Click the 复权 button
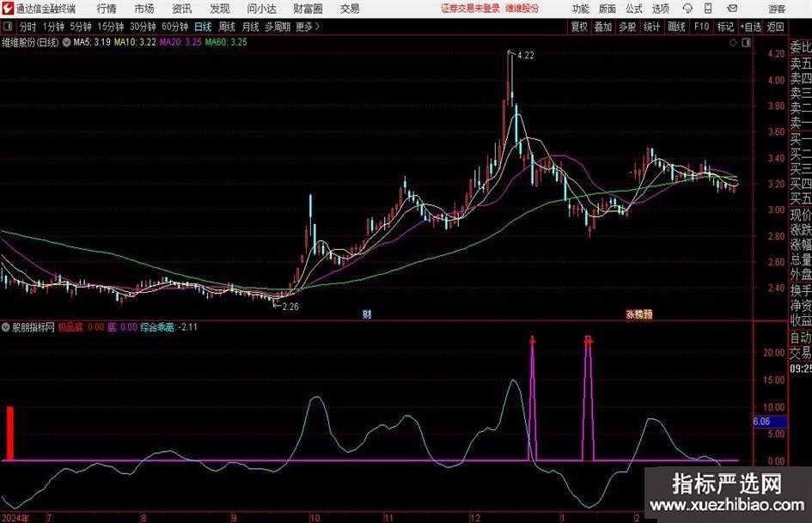 [579, 27]
